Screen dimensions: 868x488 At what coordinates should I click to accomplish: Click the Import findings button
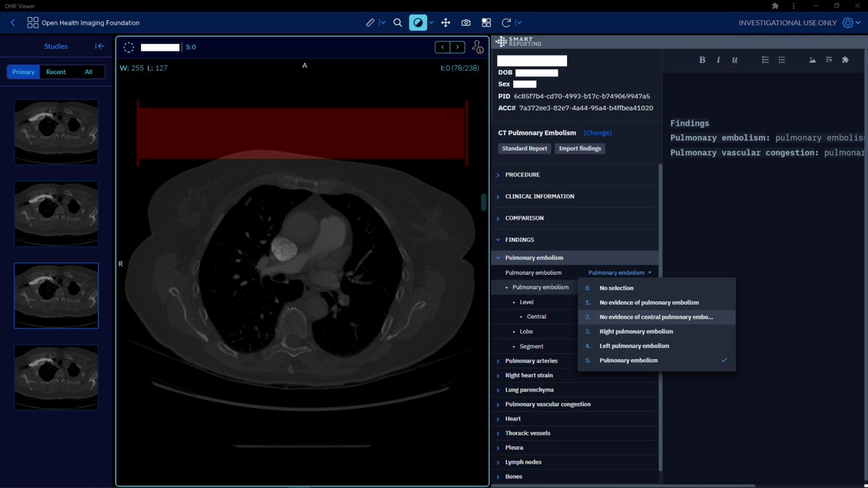pyautogui.click(x=581, y=148)
